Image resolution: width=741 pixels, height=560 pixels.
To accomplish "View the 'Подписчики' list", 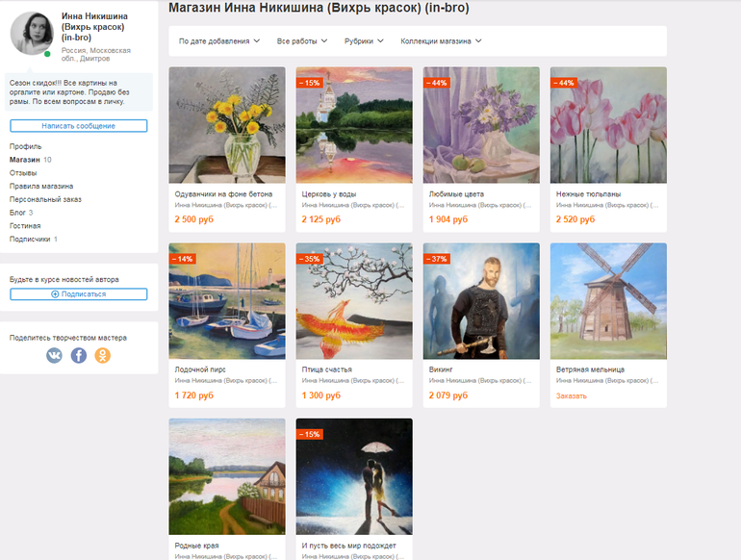I will point(31,239).
